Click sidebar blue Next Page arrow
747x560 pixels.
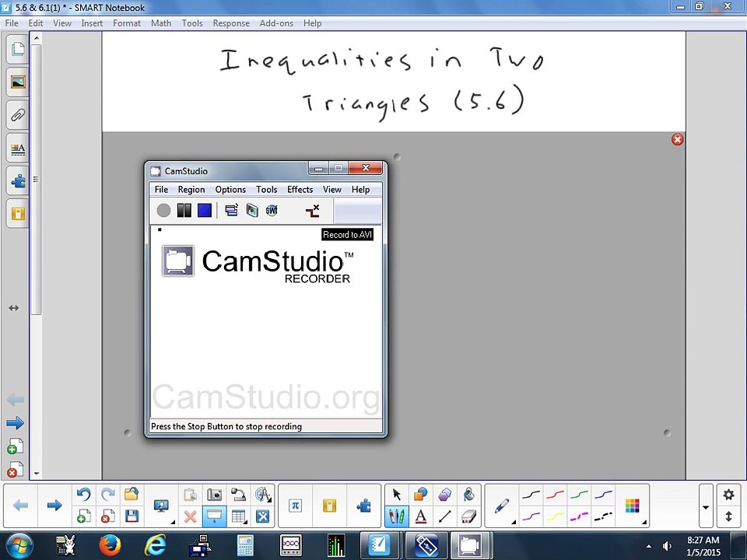[x=16, y=422]
